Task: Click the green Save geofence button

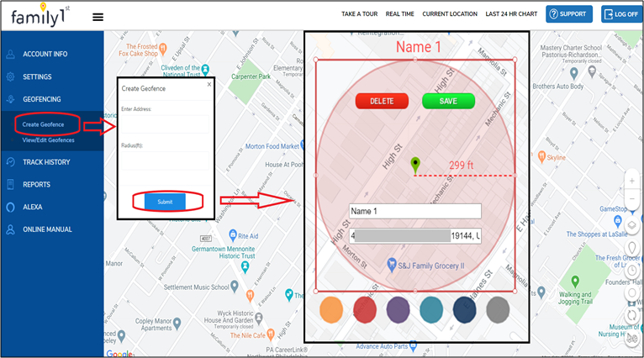Action: [448, 101]
